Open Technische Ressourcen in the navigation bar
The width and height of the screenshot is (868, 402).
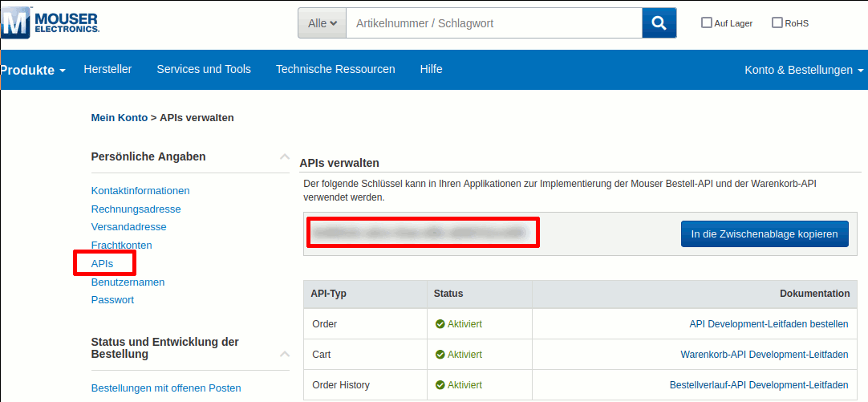pos(335,69)
